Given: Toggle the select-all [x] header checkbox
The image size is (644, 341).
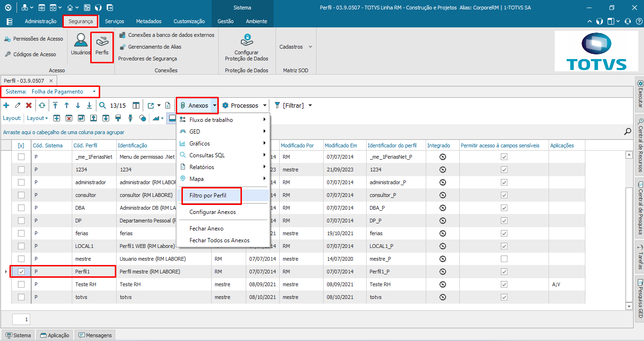Looking at the screenshot, I should click(x=21, y=145).
